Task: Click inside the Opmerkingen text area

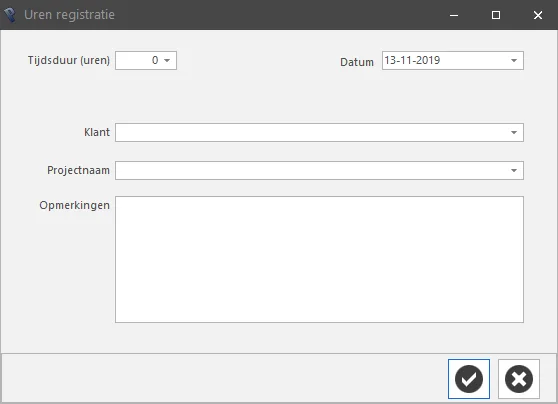Action: (x=319, y=259)
